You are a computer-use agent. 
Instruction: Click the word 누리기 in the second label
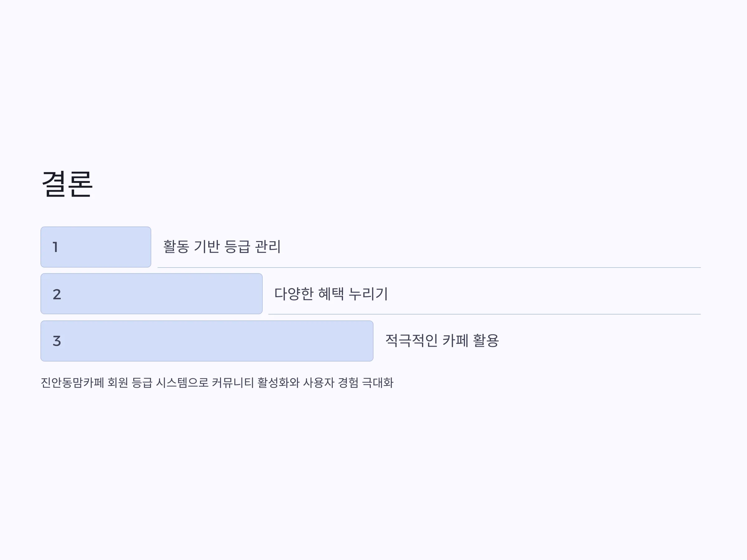[x=368, y=294]
